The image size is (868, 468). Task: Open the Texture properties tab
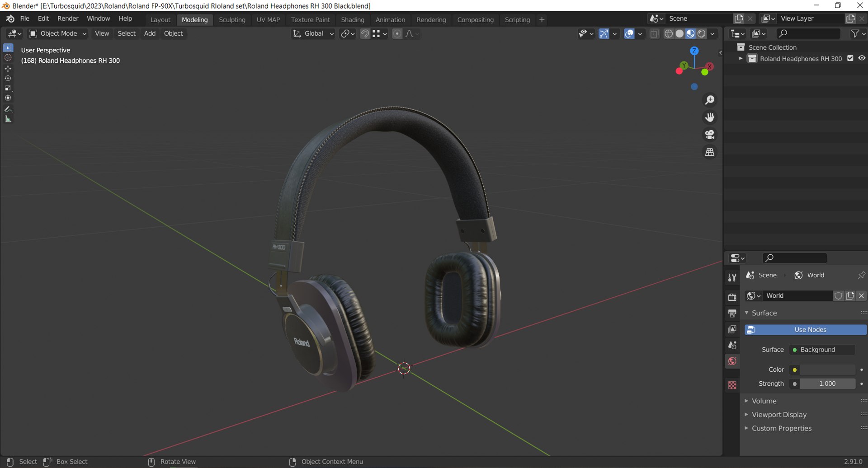click(732, 385)
